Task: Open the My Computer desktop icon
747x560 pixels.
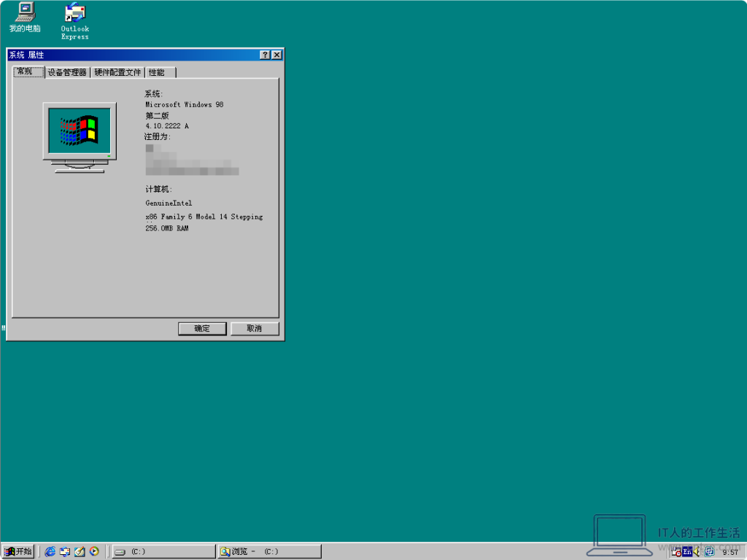Action: (x=26, y=17)
